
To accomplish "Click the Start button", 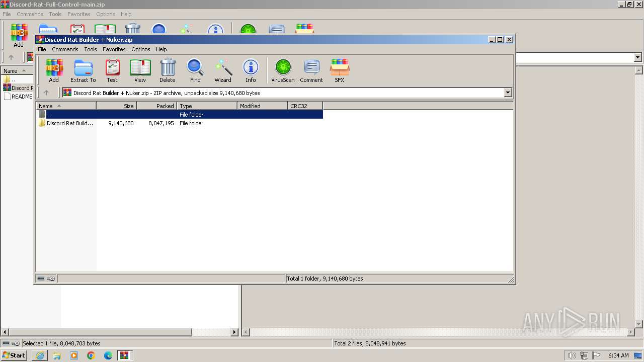I will (x=14, y=355).
